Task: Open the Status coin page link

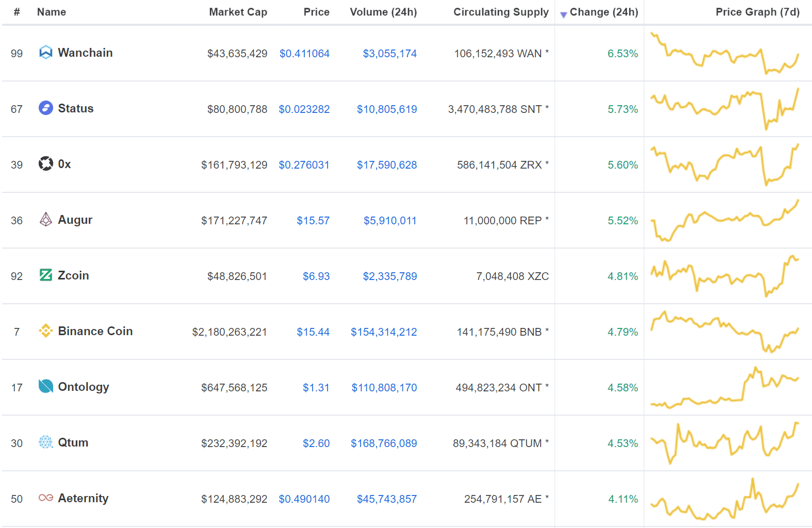Action: (76, 108)
